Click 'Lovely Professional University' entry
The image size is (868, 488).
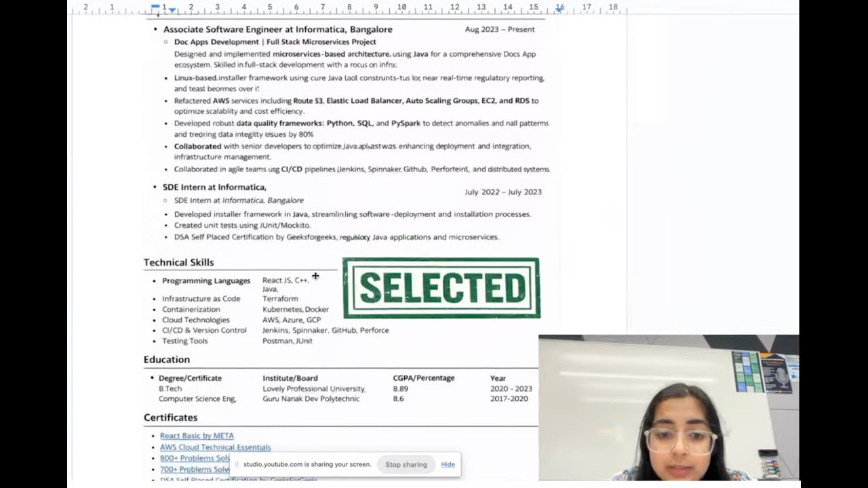tap(314, 389)
